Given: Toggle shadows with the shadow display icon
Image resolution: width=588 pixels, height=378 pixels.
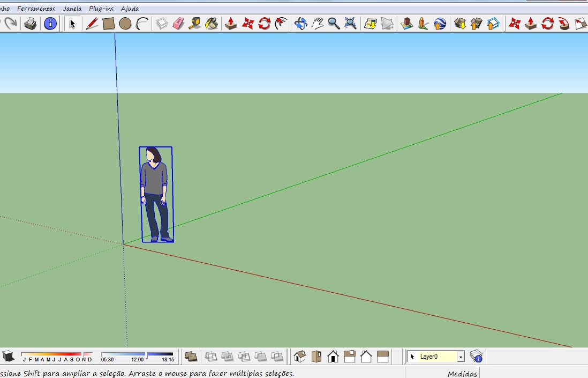Looking at the screenshot, I should [x=8, y=355].
